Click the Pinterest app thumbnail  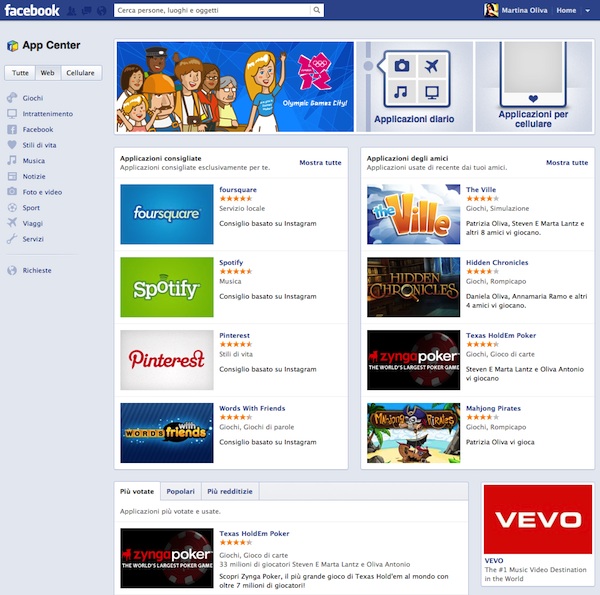point(167,360)
